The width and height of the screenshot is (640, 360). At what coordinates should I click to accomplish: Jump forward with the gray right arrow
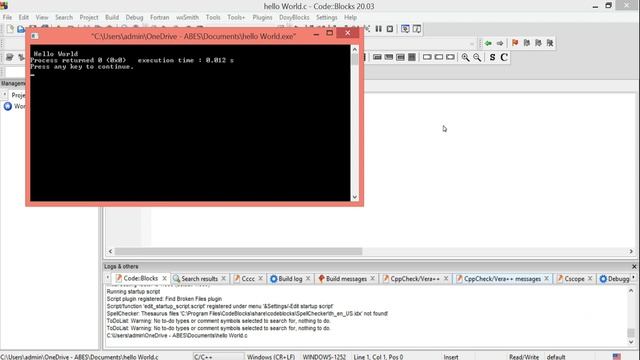click(x=500, y=43)
